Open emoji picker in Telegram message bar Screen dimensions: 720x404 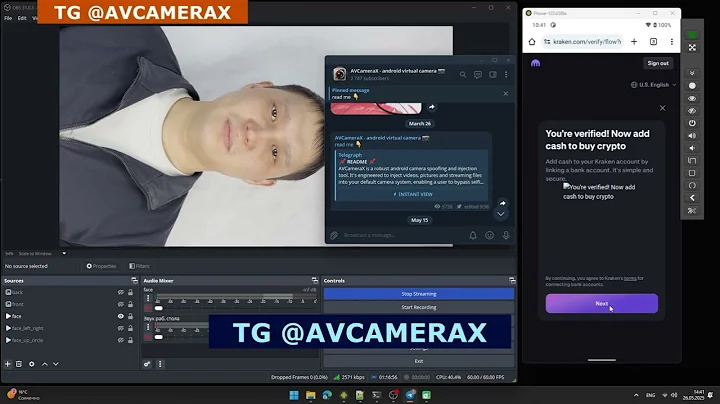tap(489, 236)
